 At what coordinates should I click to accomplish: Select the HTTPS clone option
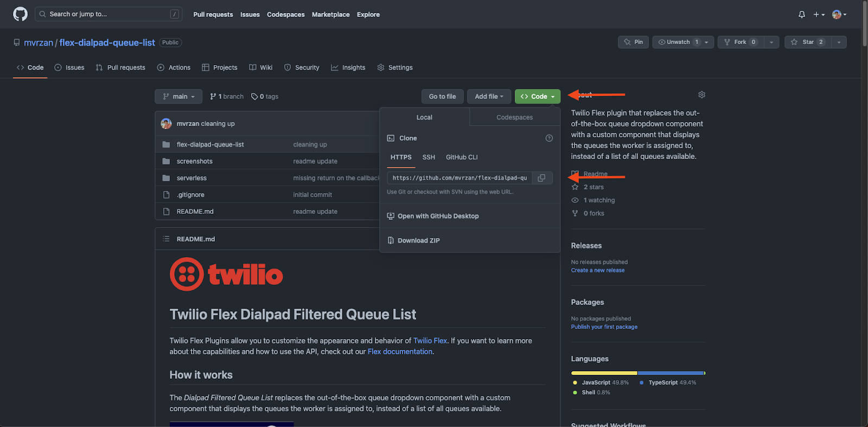tap(401, 157)
